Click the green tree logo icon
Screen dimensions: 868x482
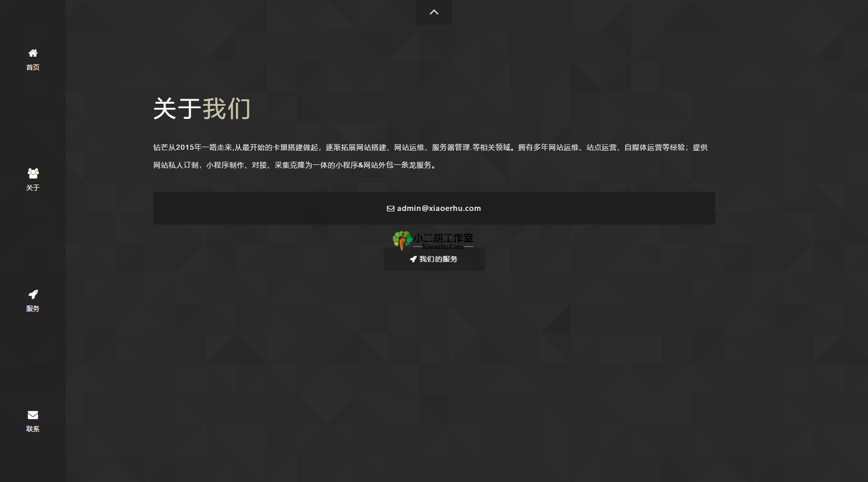pyautogui.click(x=402, y=240)
